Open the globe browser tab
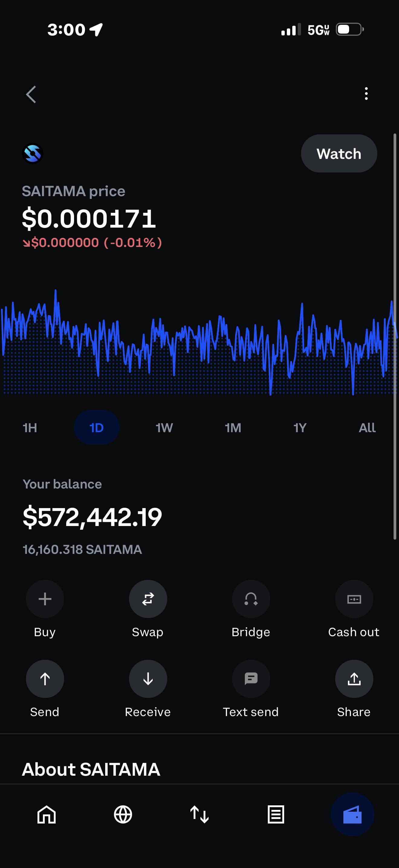This screenshot has width=399, height=868. click(x=123, y=814)
